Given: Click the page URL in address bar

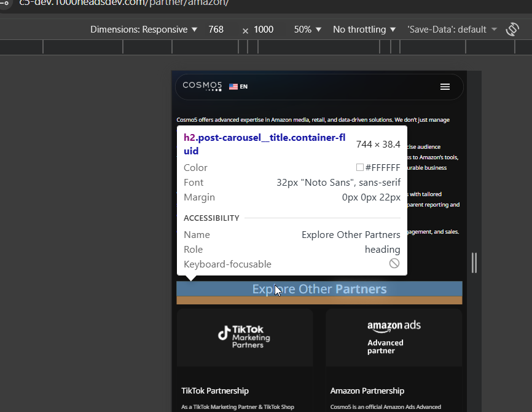Looking at the screenshot, I should tap(124, 3).
